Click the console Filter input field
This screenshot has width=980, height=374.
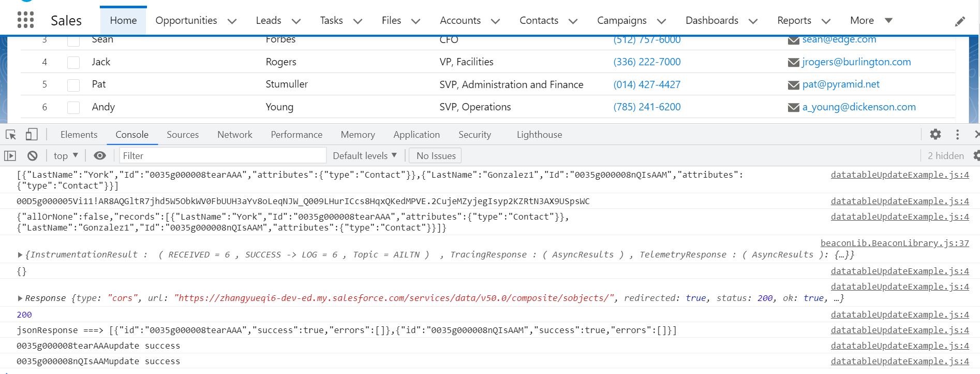[223, 155]
